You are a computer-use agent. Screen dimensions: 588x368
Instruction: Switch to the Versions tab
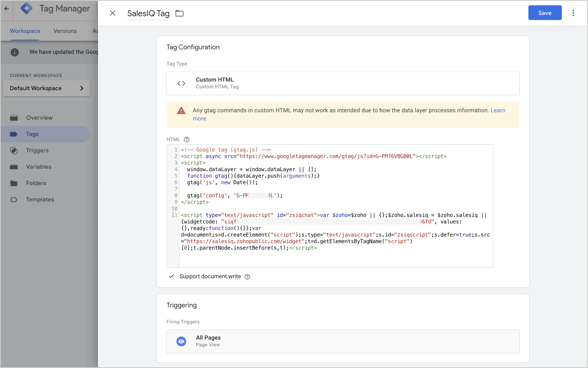pyautogui.click(x=65, y=31)
